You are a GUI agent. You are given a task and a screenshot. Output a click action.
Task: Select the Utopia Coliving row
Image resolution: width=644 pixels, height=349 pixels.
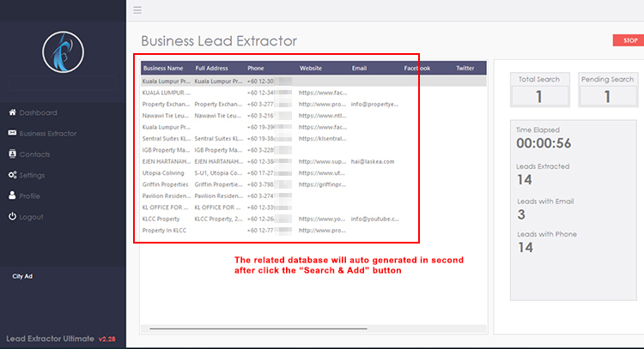(163, 172)
